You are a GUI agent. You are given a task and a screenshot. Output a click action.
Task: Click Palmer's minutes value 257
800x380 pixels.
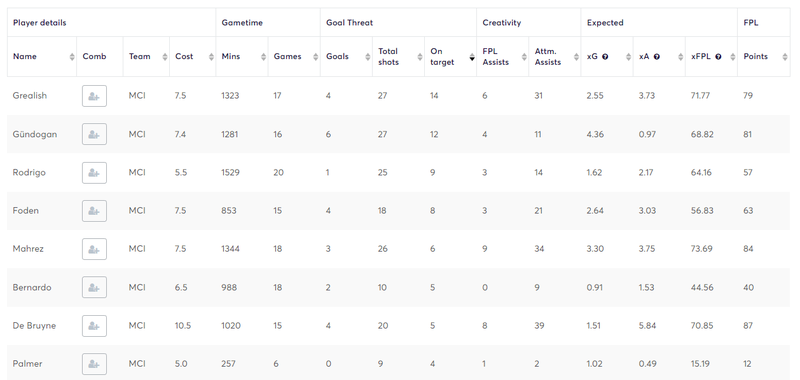pyautogui.click(x=228, y=364)
